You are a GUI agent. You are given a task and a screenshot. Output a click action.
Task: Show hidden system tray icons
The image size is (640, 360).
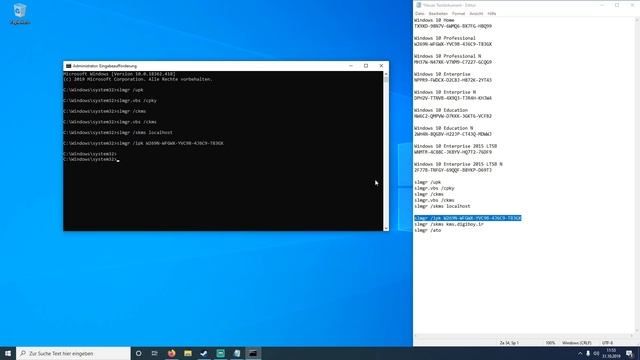click(x=580, y=353)
